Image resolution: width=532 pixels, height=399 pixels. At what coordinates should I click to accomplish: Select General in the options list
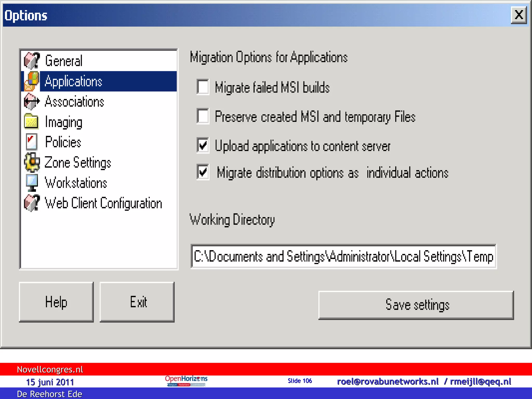(99, 61)
